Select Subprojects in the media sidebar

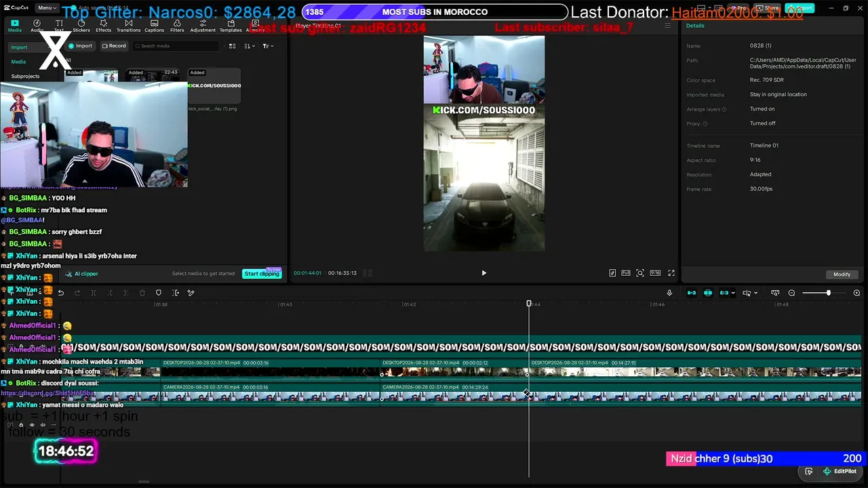point(25,76)
